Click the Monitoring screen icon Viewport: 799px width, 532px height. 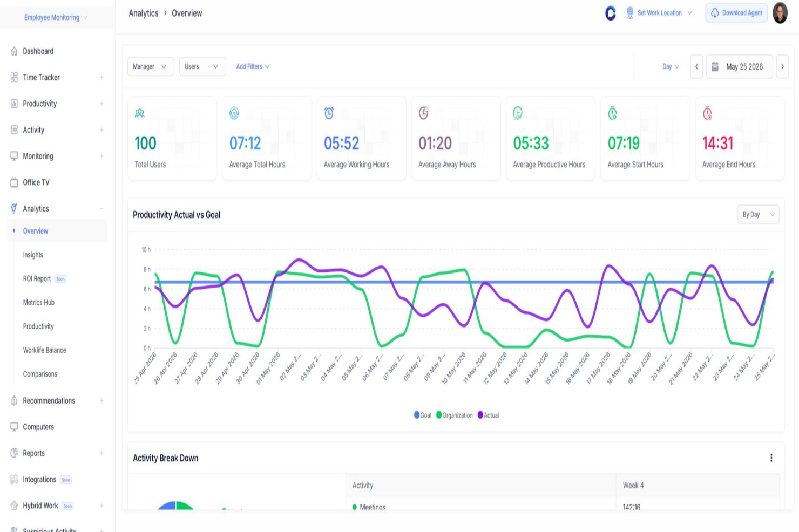pos(14,156)
